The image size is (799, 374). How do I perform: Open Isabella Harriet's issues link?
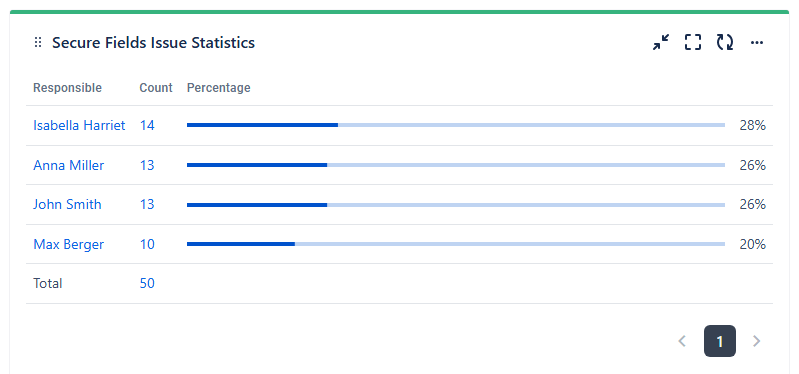[x=79, y=125]
